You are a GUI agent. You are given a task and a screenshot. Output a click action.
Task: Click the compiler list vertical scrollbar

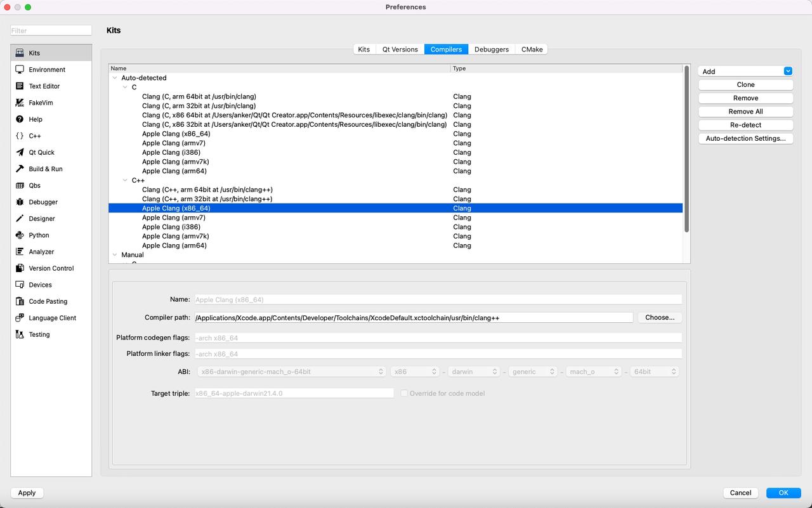coord(686,148)
